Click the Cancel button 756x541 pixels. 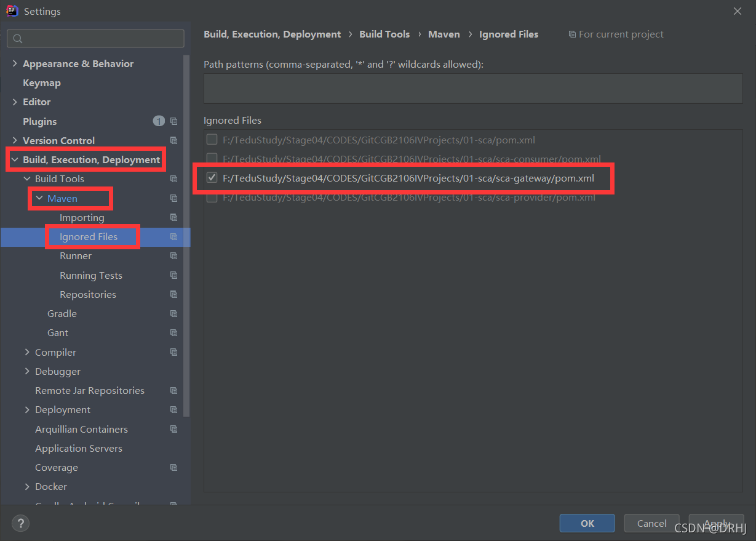[x=652, y=523]
